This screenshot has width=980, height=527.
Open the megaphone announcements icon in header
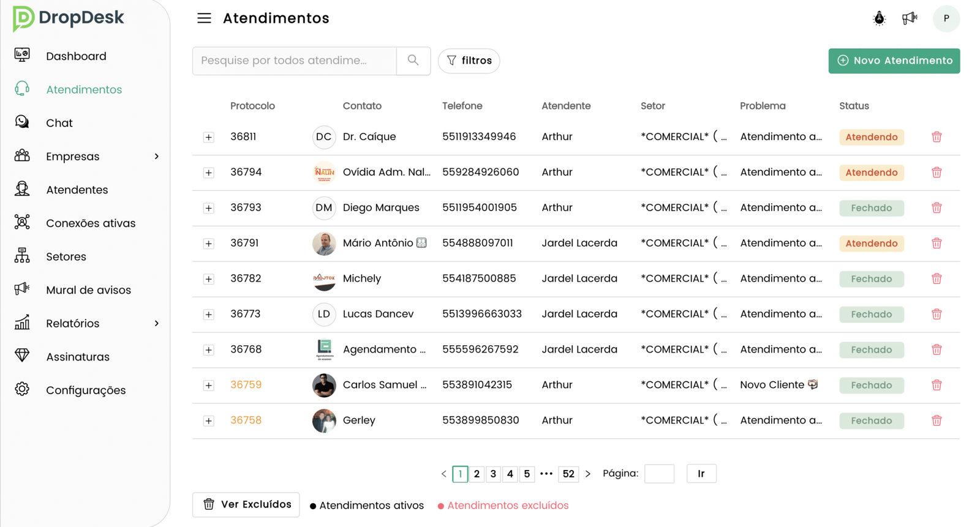(910, 18)
